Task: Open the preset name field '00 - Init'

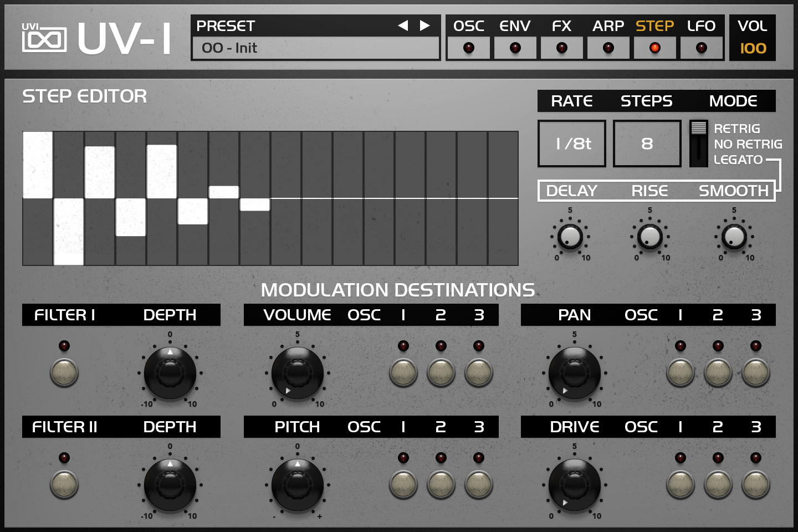Action: tap(315, 48)
